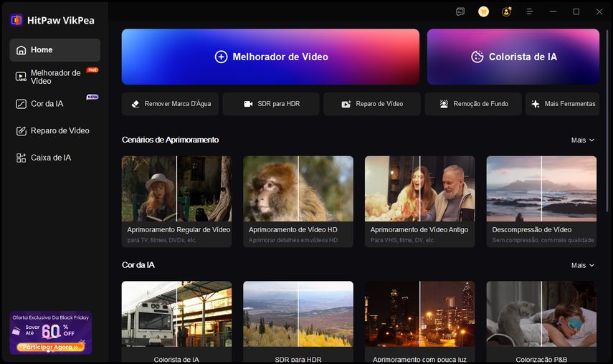Open the Descompressão de Vídeo thumbnail
Viewport: 613px width, 364px height.
pyautogui.click(x=541, y=189)
